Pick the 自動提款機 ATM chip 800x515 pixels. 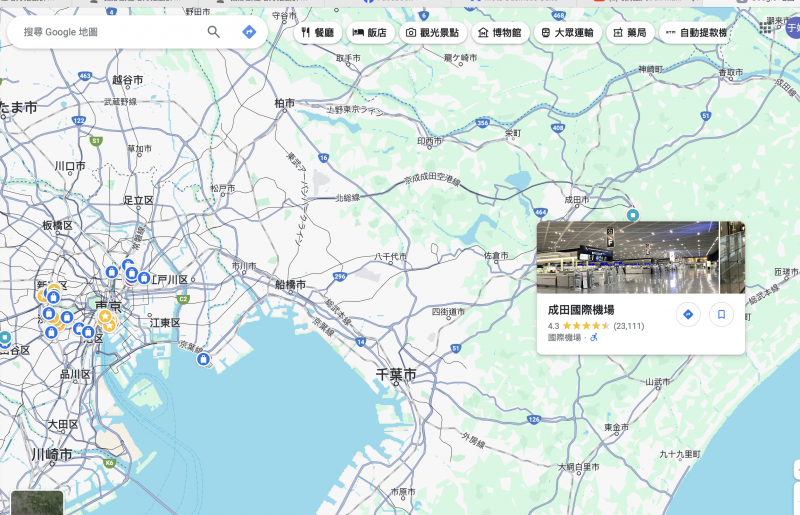[696, 33]
